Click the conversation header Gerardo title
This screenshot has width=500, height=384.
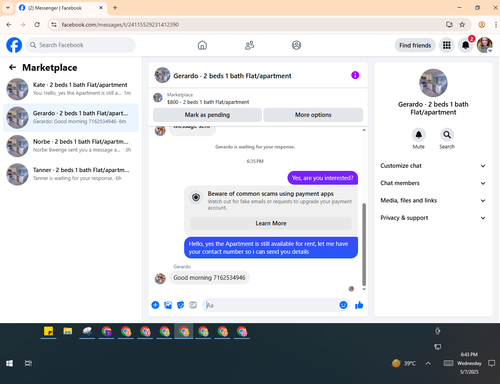click(x=232, y=76)
